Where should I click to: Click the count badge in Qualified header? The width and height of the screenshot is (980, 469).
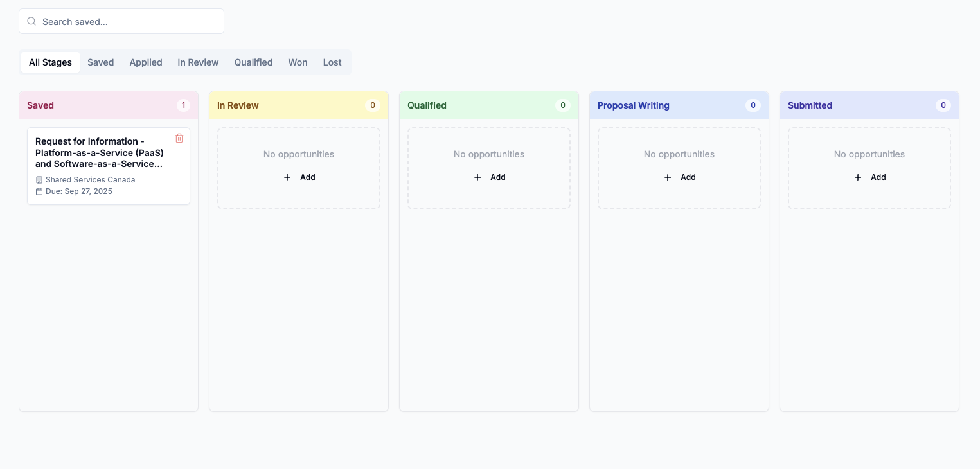[563, 105]
